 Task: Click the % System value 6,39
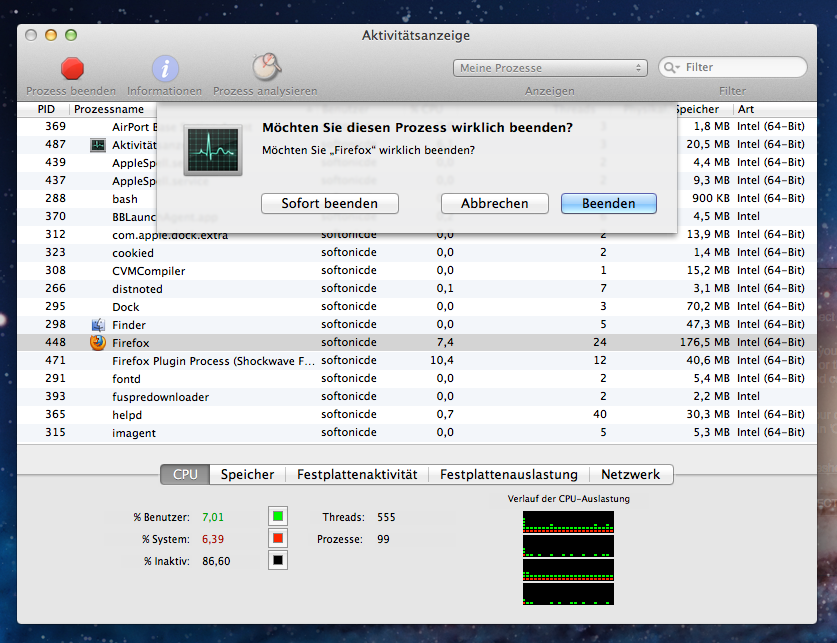pos(213,539)
